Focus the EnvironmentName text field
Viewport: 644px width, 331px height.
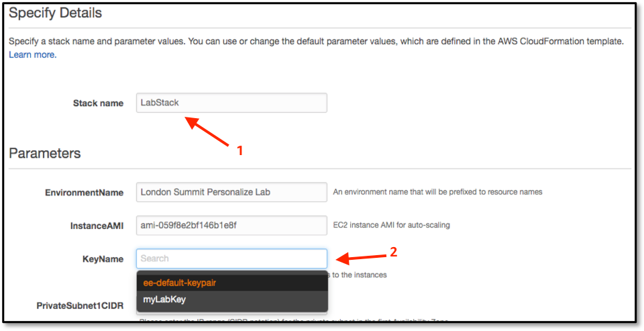click(231, 192)
